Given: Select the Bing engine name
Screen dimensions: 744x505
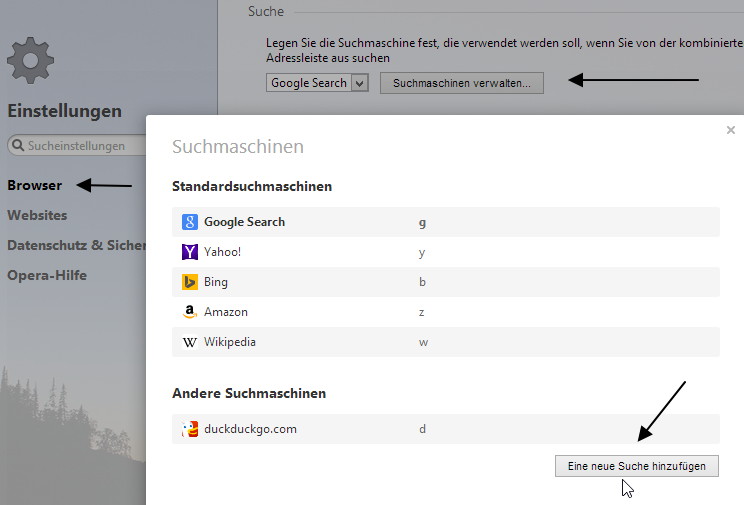Looking at the screenshot, I should tap(216, 282).
